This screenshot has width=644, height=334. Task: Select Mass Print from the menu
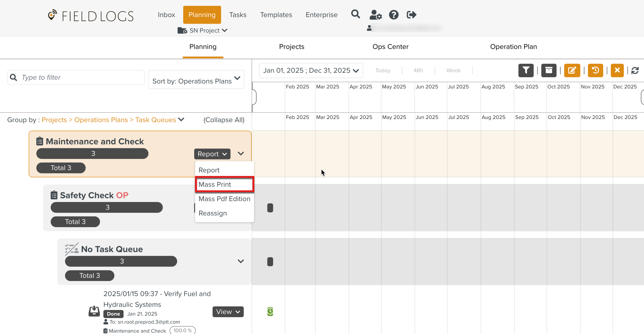pyautogui.click(x=224, y=184)
